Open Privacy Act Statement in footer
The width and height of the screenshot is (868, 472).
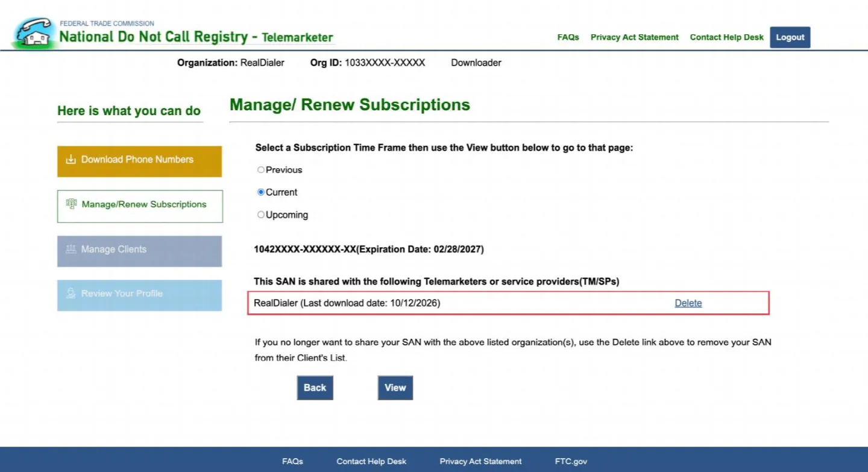(480, 461)
